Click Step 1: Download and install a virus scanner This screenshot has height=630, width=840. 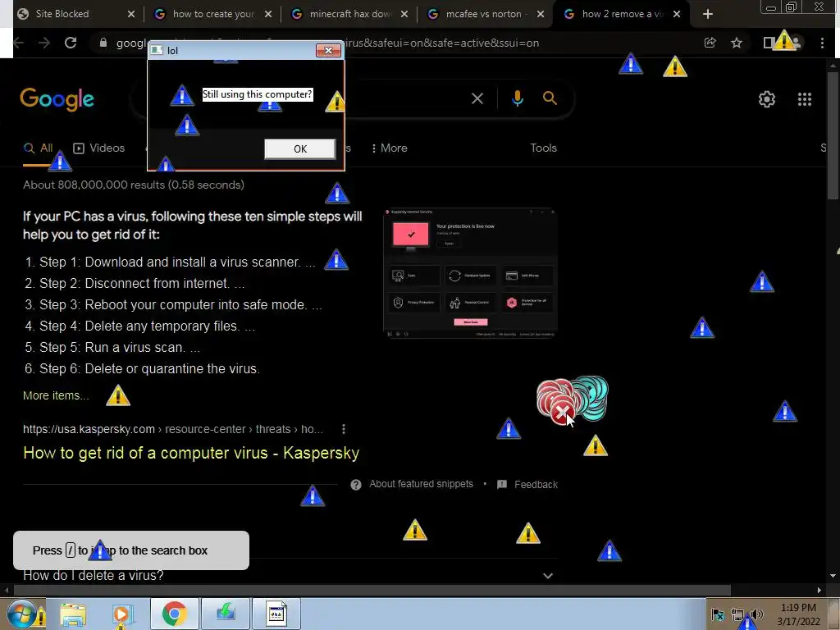point(177,262)
